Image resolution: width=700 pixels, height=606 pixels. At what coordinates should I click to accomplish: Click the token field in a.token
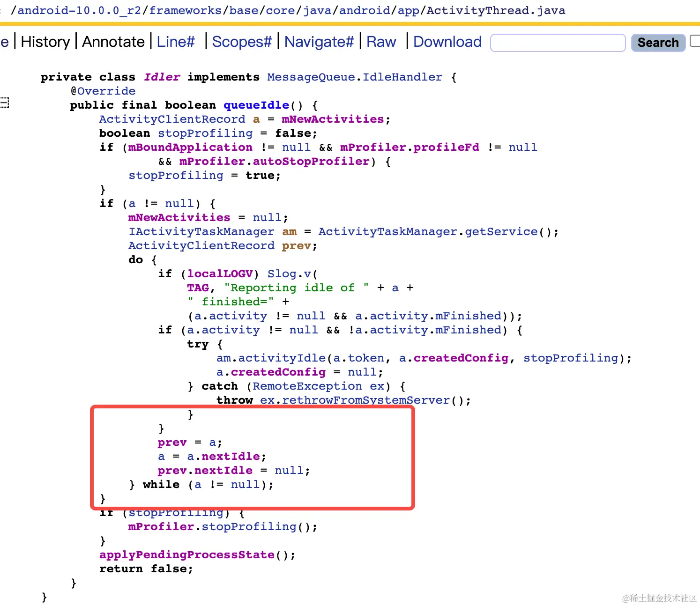point(366,358)
